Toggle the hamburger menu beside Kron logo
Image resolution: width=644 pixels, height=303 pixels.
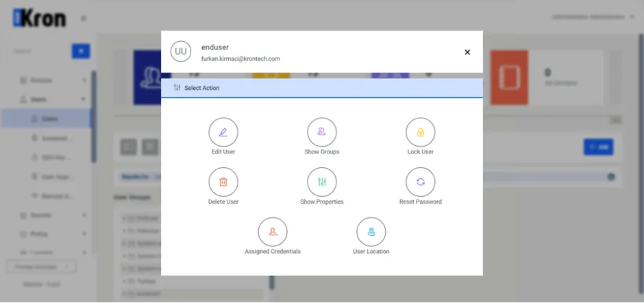(84, 19)
